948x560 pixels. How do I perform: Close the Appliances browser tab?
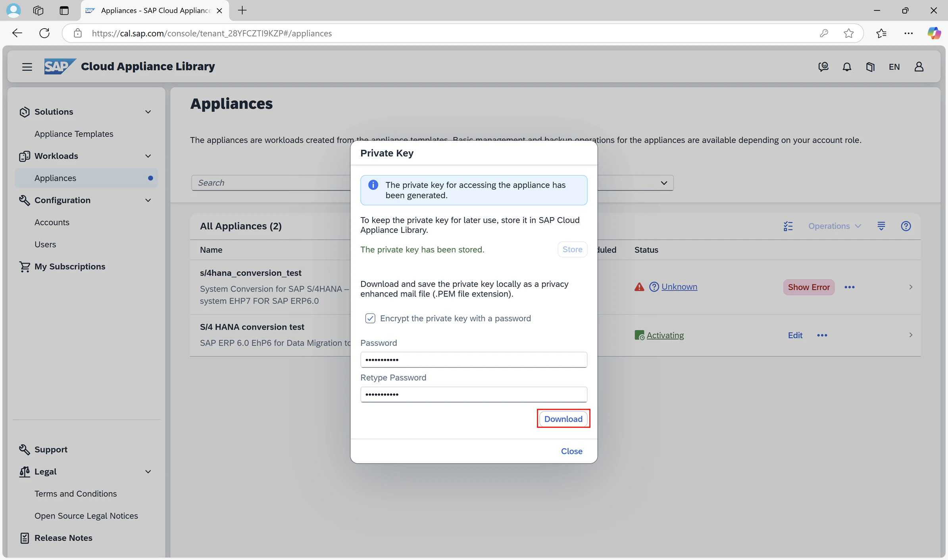[219, 11]
